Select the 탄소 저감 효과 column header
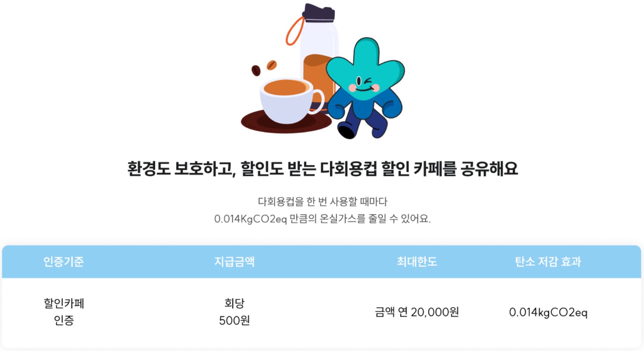The width and height of the screenshot is (644, 351). tap(548, 262)
